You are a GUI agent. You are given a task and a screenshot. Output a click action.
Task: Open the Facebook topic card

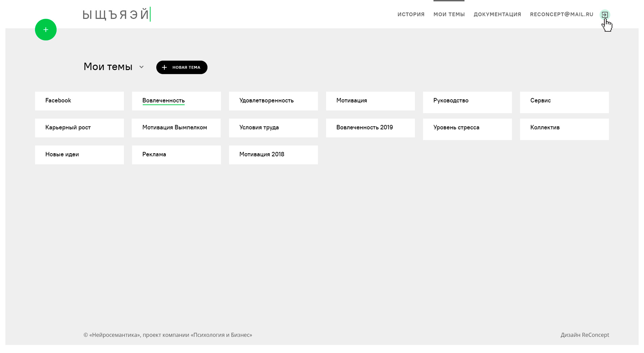79,101
